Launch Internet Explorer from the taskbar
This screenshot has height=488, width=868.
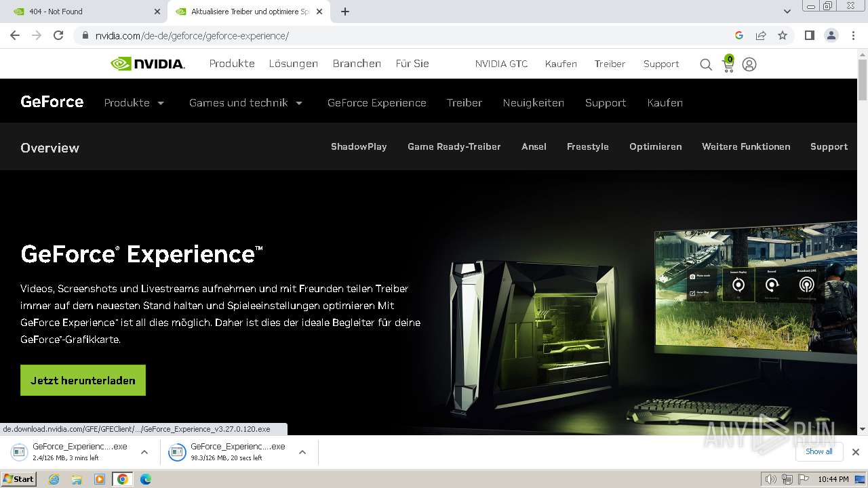click(54, 479)
